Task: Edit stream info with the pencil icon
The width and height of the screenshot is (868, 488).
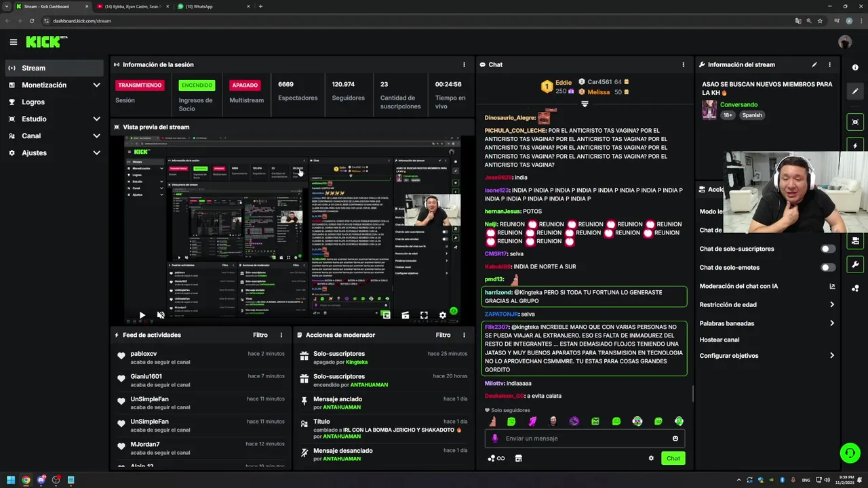Action: coord(814,64)
